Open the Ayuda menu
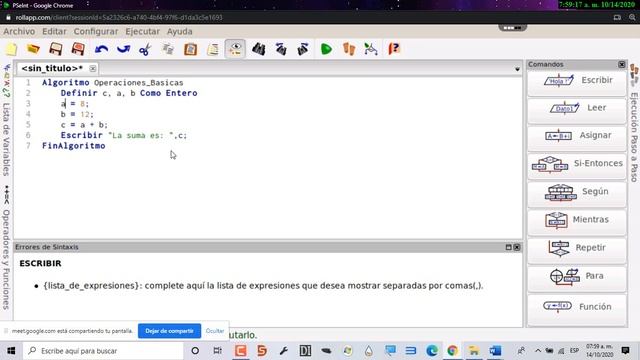The image size is (640, 360). [180, 31]
